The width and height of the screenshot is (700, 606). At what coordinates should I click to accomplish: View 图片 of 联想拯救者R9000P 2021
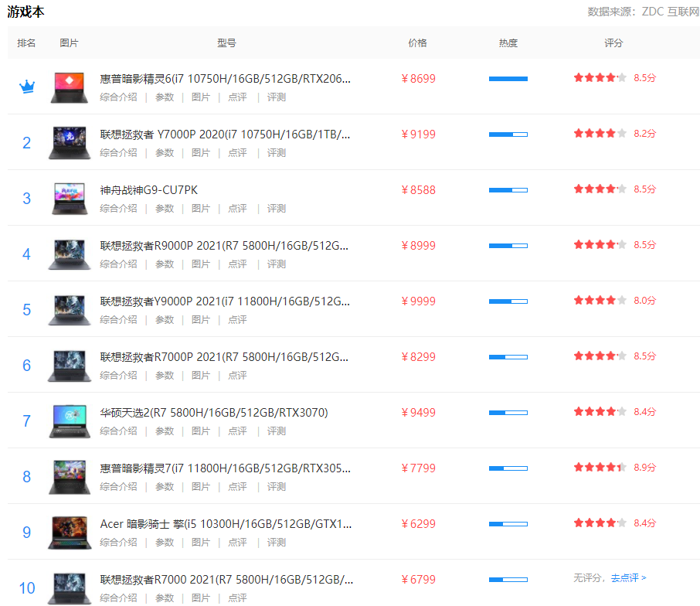pos(201,264)
